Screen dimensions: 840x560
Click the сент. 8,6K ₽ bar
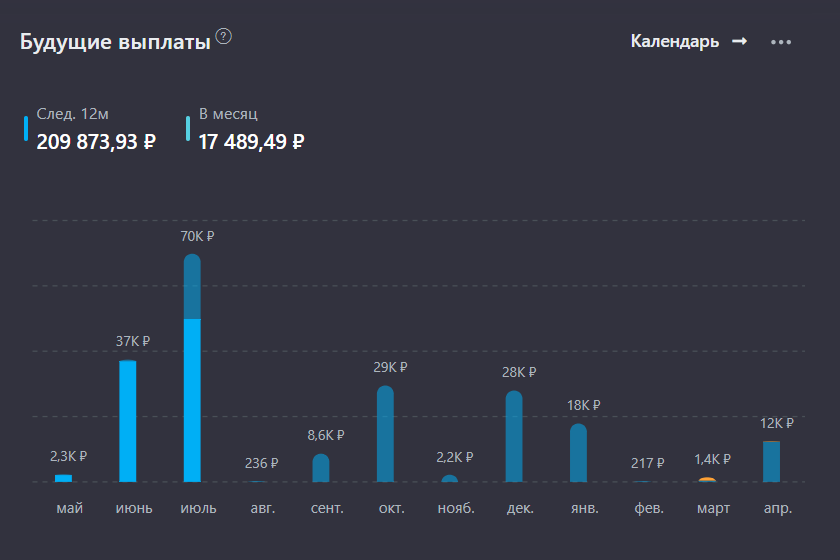[321, 468]
